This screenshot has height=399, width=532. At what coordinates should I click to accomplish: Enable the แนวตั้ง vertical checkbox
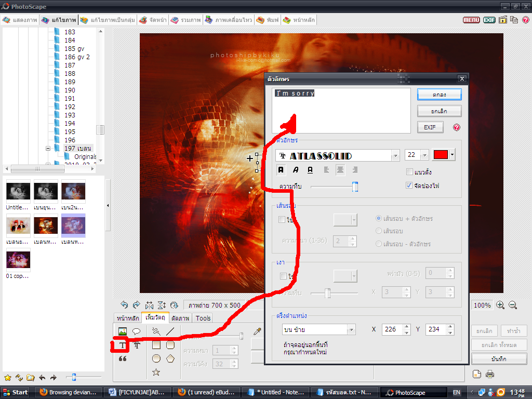[x=409, y=171]
